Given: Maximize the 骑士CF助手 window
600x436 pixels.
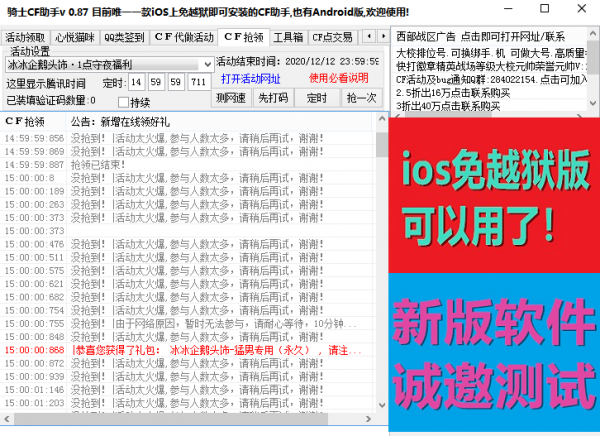Looking at the screenshot, I should (545, 8).
